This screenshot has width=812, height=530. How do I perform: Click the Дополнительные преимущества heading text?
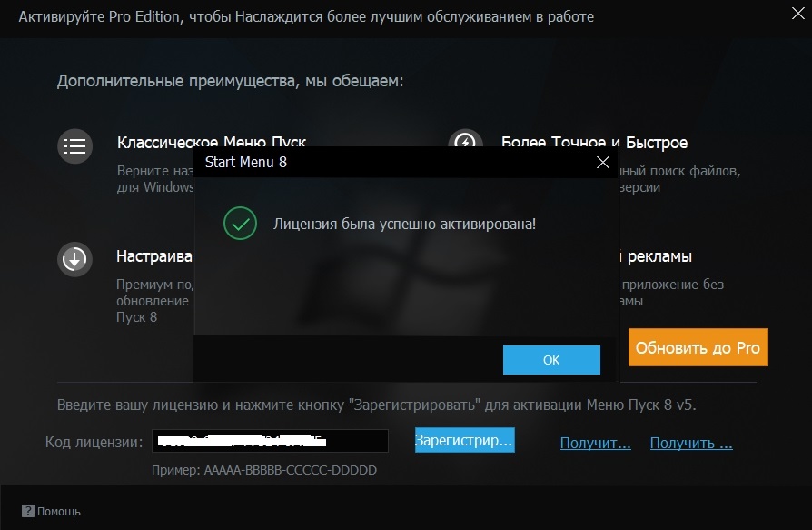pos(230,81)
